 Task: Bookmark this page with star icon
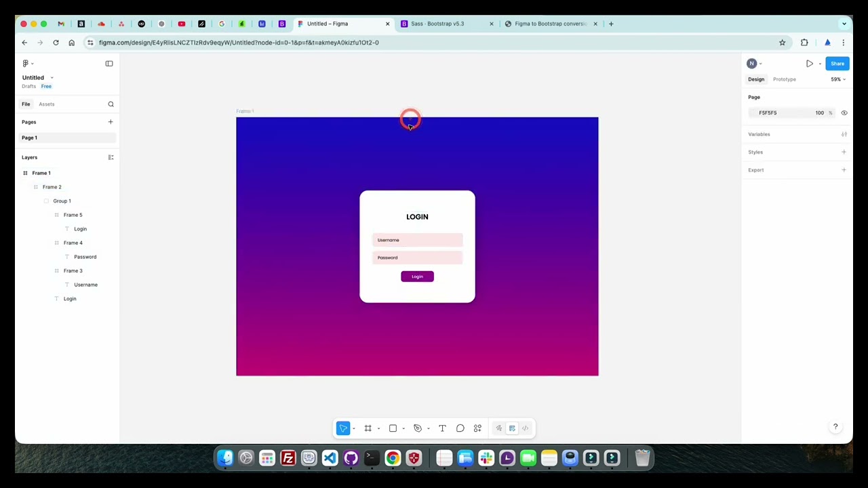click(x=783, y=43)
